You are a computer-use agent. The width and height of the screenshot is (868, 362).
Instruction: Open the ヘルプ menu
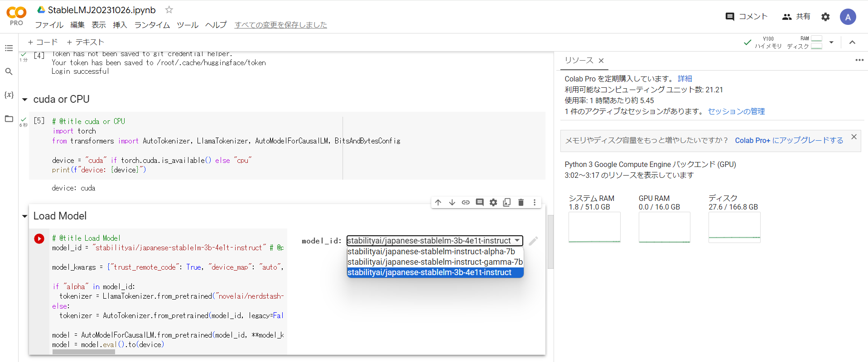click(x=216, y=25)
